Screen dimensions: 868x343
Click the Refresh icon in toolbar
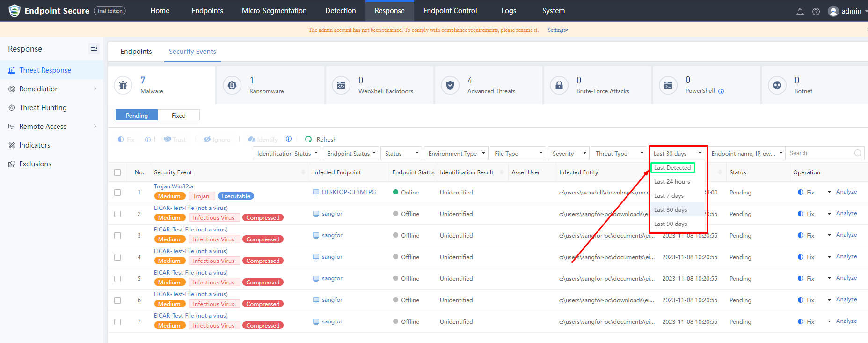pos(308,139)
